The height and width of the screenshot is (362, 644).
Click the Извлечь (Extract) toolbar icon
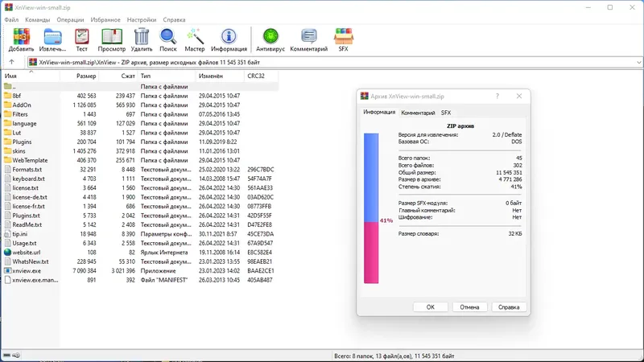[52, 36]
